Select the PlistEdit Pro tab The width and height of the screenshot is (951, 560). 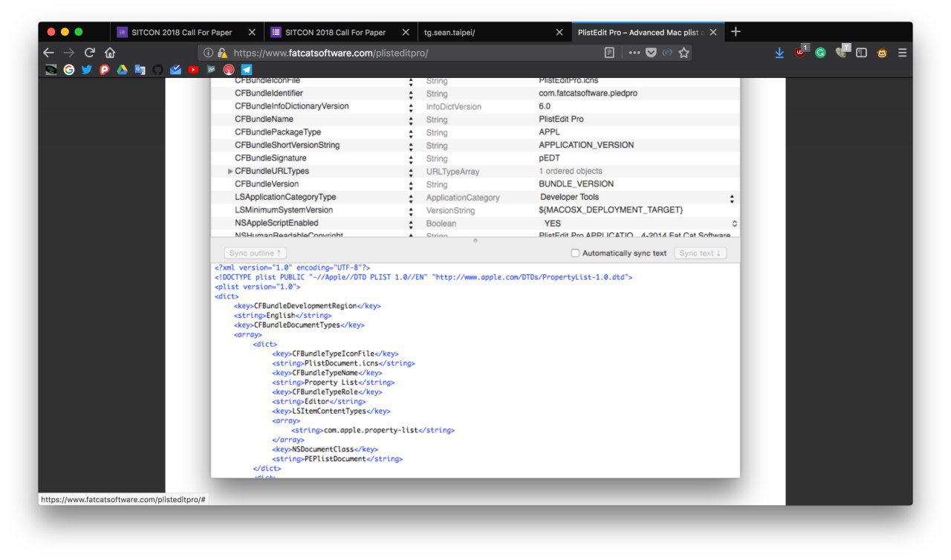[646, 32]
